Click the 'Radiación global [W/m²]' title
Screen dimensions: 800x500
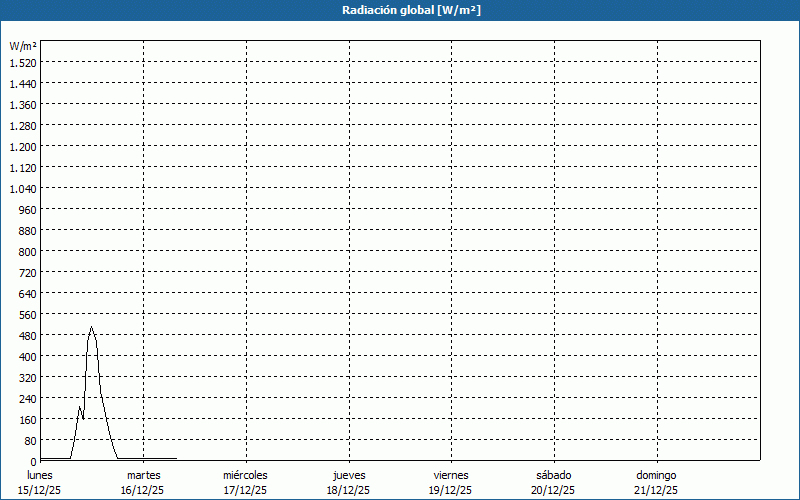(411, 10)
